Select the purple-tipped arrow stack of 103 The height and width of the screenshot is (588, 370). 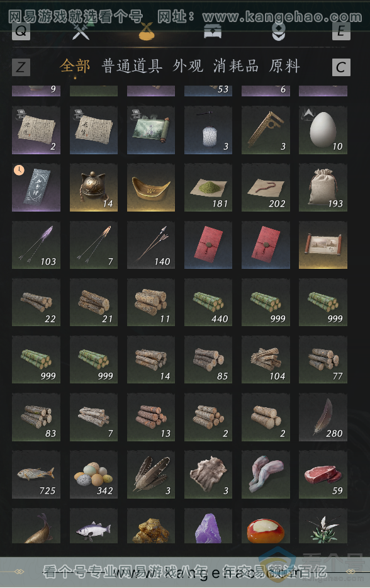36,245
